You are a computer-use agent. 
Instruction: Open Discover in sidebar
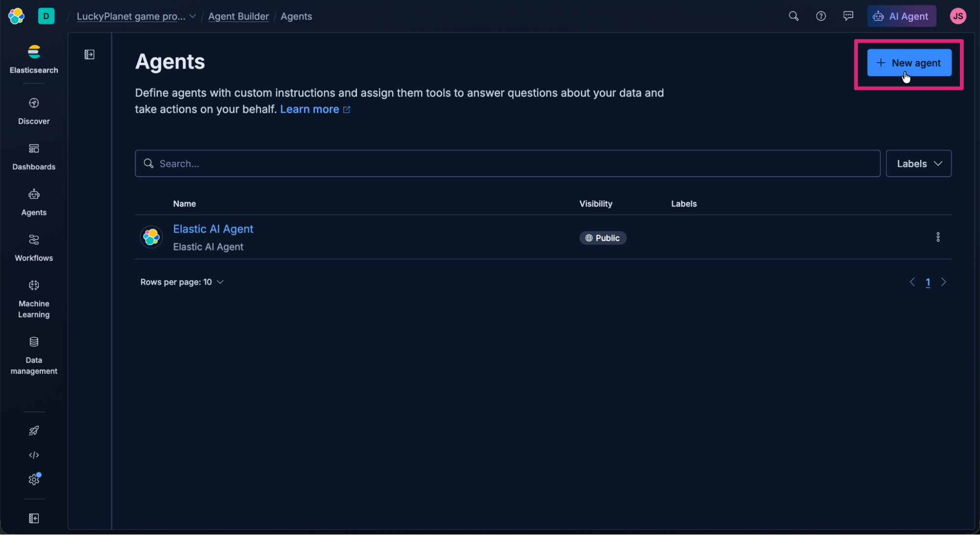34,111
